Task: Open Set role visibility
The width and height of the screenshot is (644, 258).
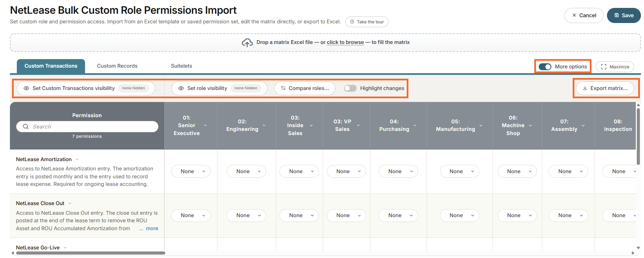Action: point(219,88)
